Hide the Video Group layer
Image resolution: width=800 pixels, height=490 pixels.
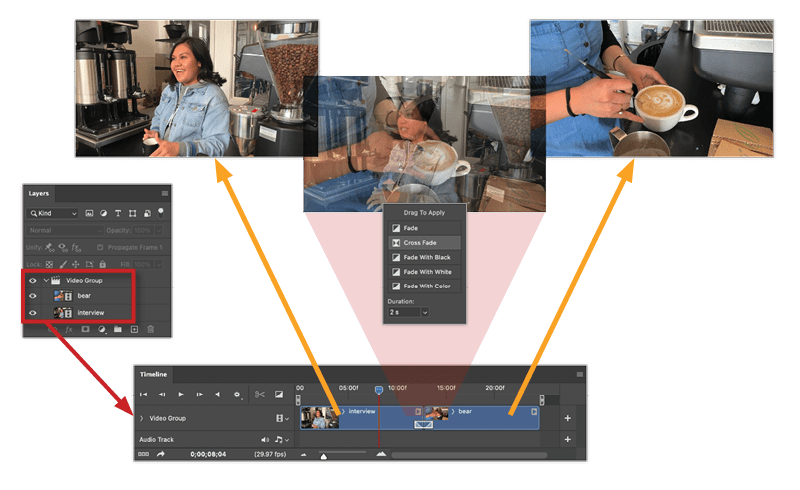tap(33, 281)
